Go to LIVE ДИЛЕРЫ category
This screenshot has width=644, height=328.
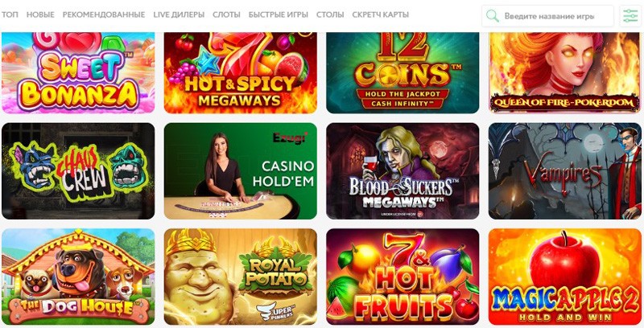[x=179, y=14]
